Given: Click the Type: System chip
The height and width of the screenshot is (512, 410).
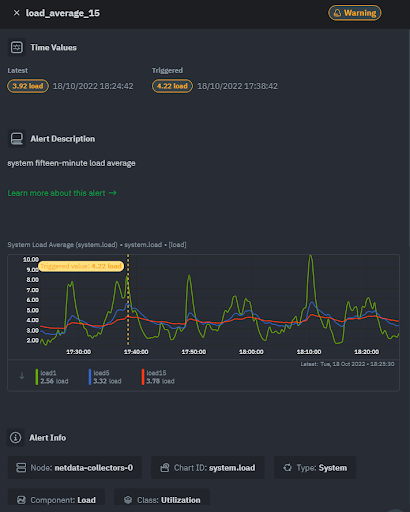Looking at the screenshot, I should pos(315,468).
